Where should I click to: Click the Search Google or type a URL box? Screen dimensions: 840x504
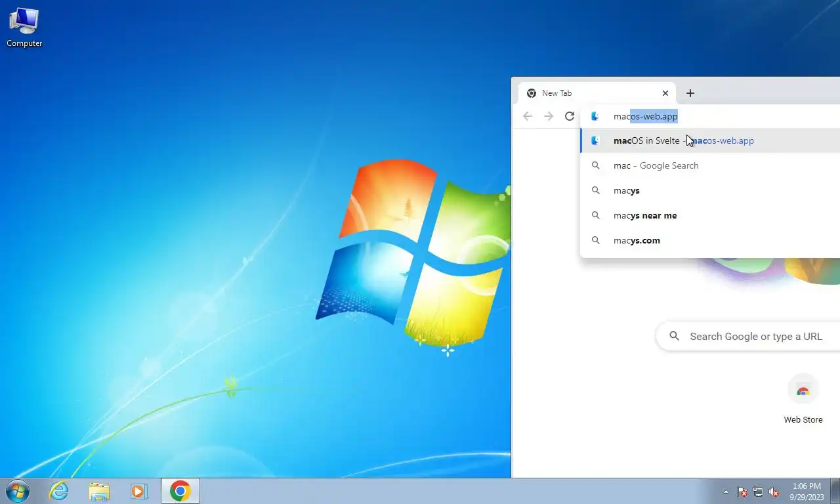tap(748, 336)
